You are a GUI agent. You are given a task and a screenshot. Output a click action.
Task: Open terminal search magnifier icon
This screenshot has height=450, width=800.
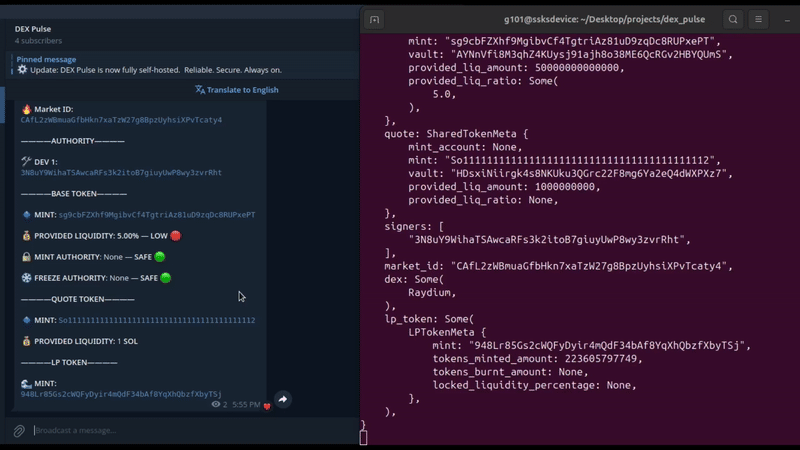click(x=733, y=19)
